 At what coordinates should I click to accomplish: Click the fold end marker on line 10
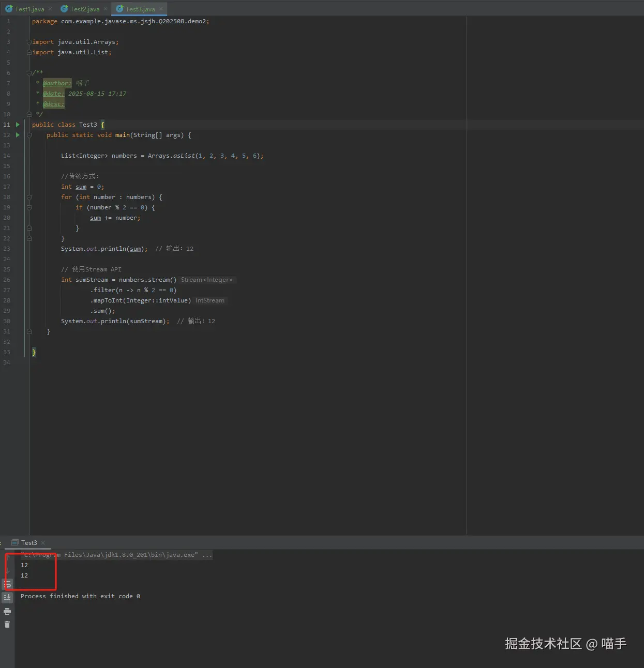29,114
